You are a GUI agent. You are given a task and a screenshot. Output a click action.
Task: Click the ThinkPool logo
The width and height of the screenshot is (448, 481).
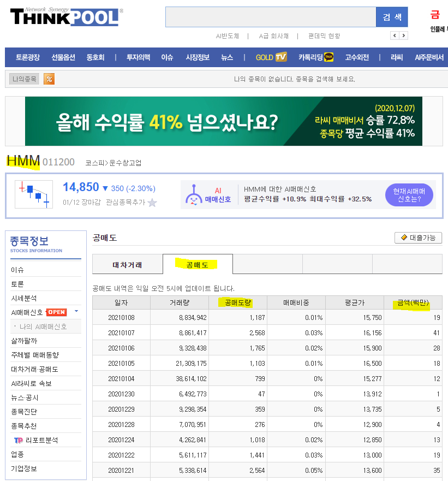pyautogui.click(x=67, y=16)
